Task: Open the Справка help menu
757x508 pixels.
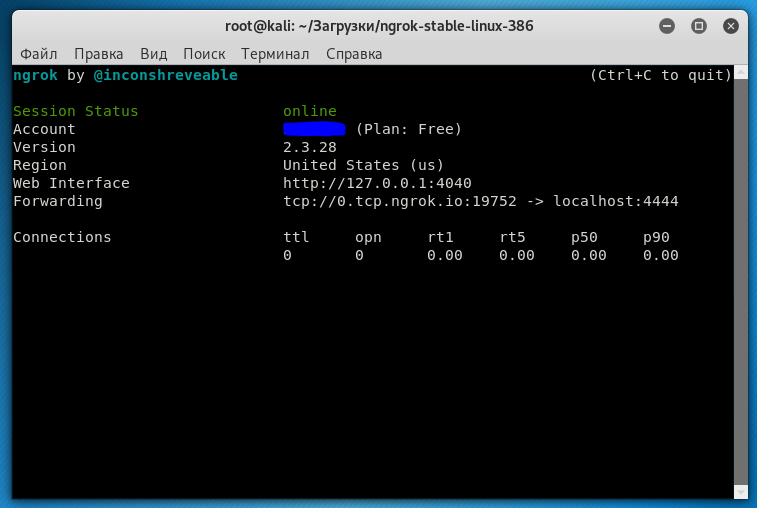Action: click(354, 54)
